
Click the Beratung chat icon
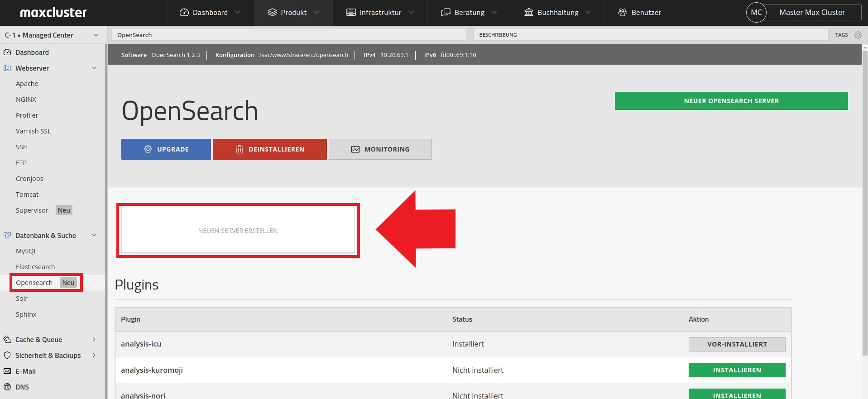(x=446, y=12)
